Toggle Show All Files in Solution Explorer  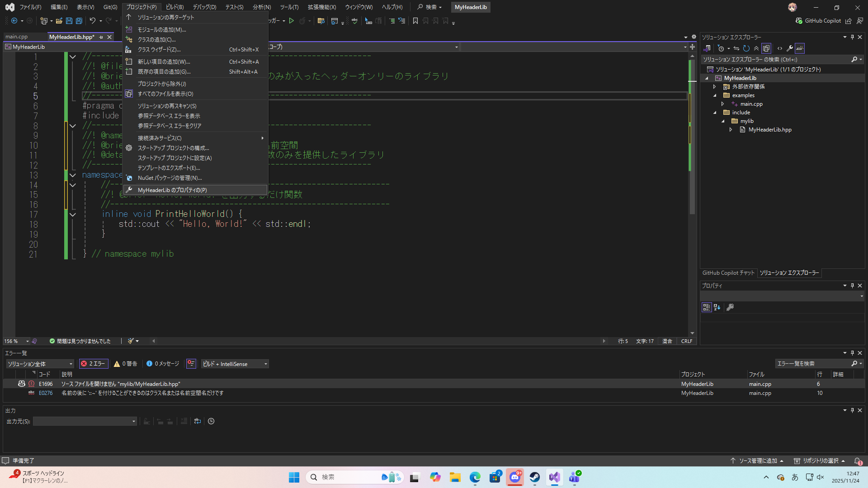766,48
